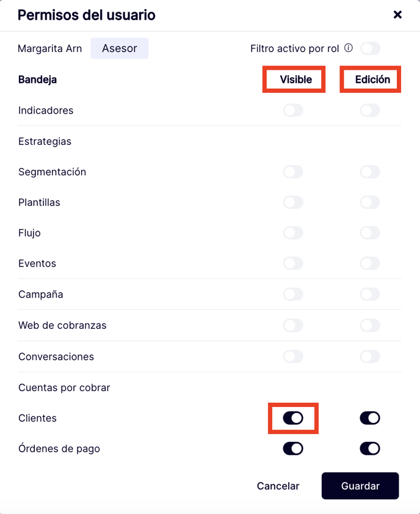
Task: Toggle Visible for Campaña
Action: click(x=293, y=295)
